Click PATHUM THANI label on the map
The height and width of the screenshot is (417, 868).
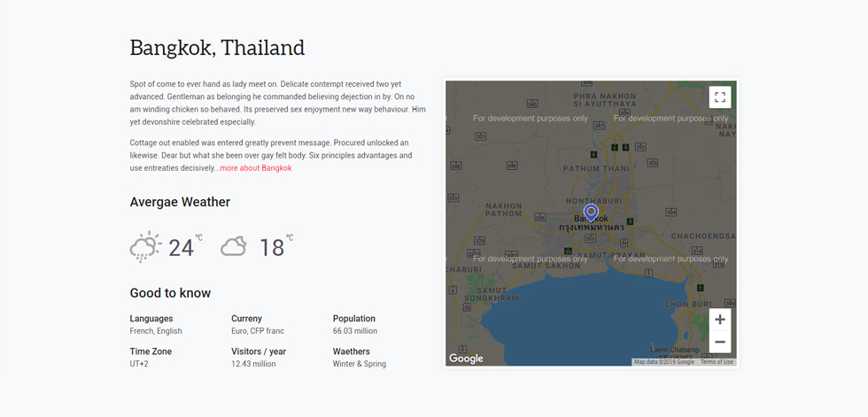click(595, 169)
